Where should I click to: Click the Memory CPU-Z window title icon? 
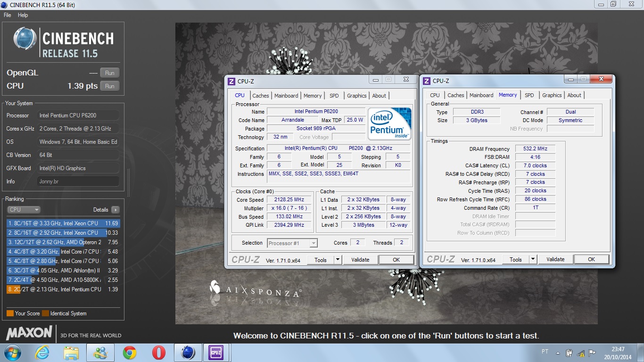(427, 81)
